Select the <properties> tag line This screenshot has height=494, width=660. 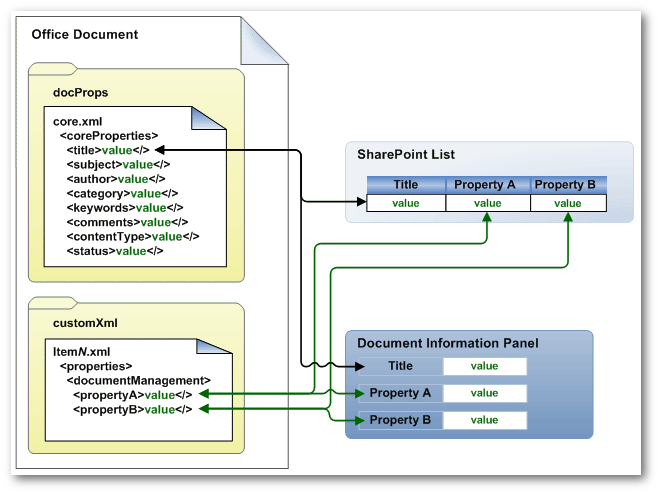tap(96, 366)
